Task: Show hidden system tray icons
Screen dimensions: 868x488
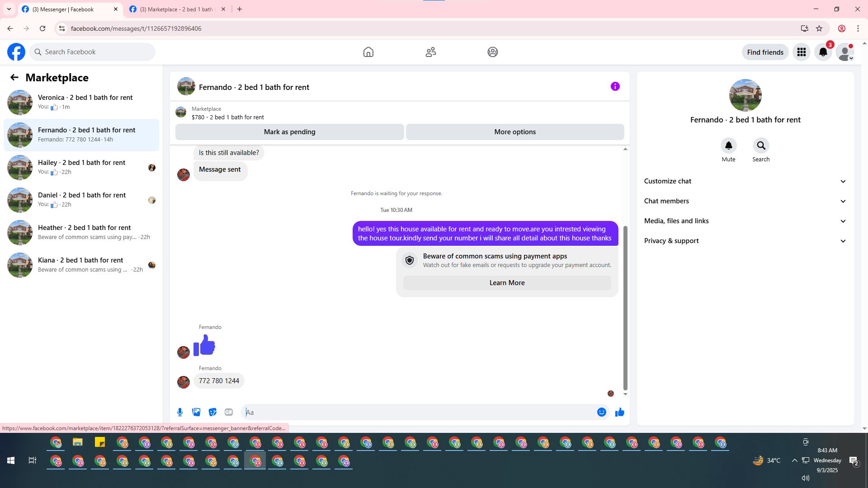Action: [x=794, y=460]
